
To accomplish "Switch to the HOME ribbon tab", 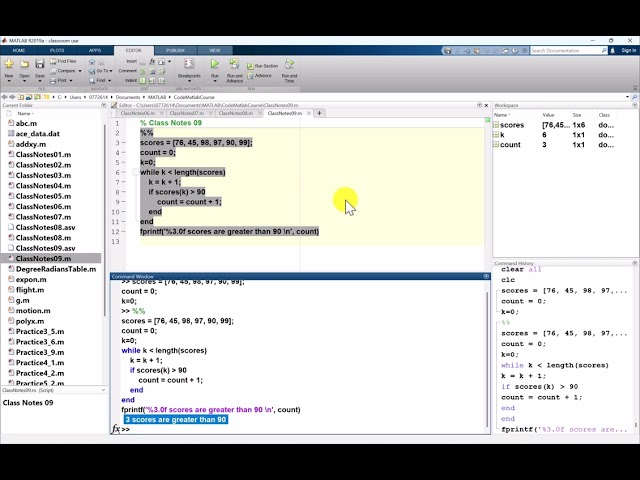I will pos(19,51).
